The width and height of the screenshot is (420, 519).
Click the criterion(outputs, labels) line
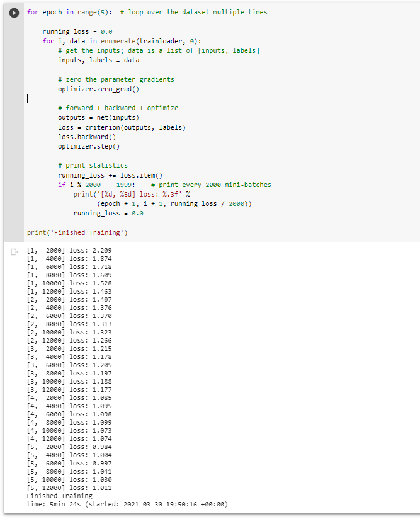click(122, 127)
